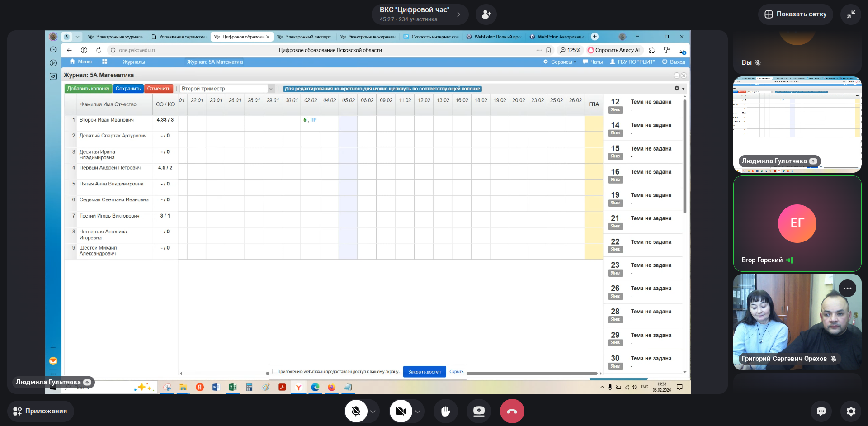Screen dimensions: 868x426
Task: Start screen sharing
Action: tap(478, 411)
